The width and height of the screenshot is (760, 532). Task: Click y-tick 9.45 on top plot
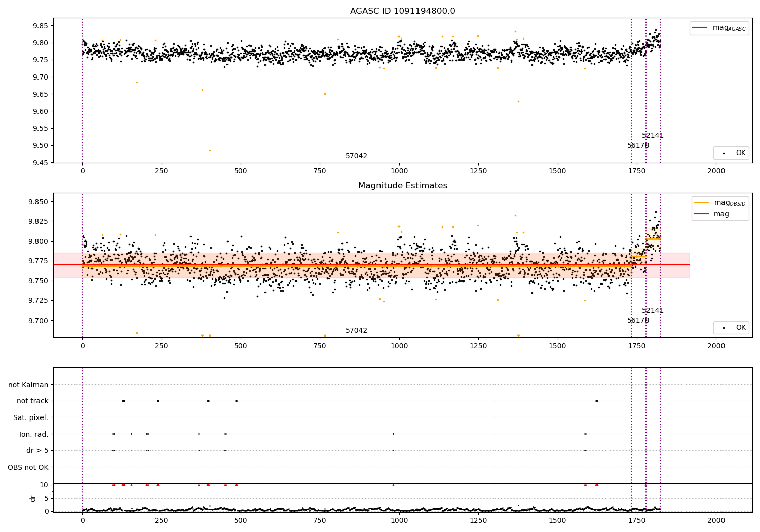pos(40,163)
